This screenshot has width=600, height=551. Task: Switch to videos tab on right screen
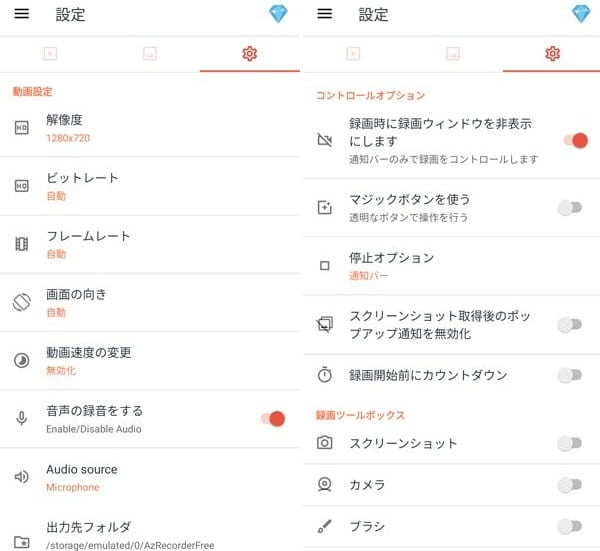coord(353,54)
